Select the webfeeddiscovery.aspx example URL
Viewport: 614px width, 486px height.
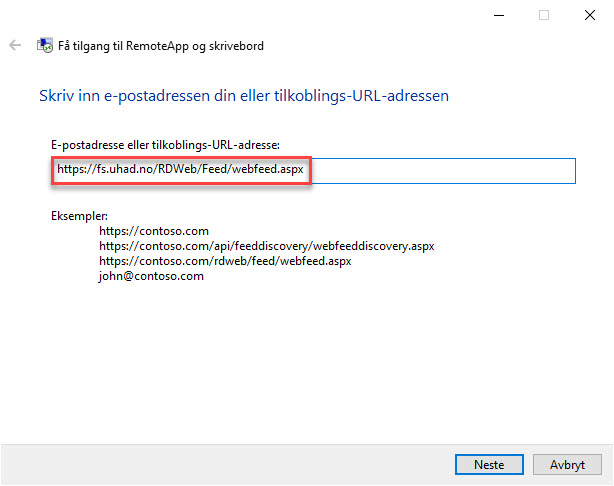[x=267, y=246]
